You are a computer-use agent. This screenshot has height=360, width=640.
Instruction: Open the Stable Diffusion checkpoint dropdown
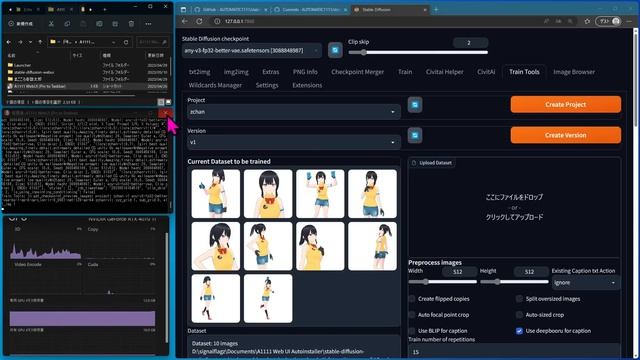point(251,51)
